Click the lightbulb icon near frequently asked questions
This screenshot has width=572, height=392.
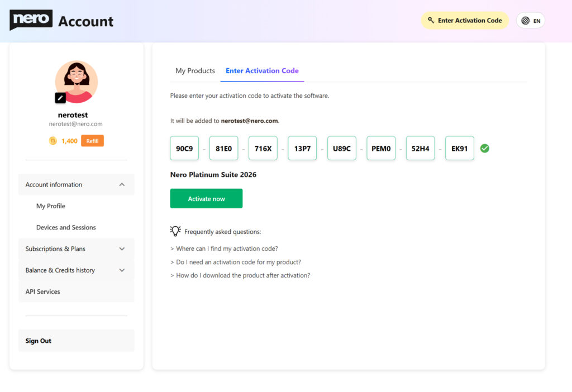click(175, 230)
